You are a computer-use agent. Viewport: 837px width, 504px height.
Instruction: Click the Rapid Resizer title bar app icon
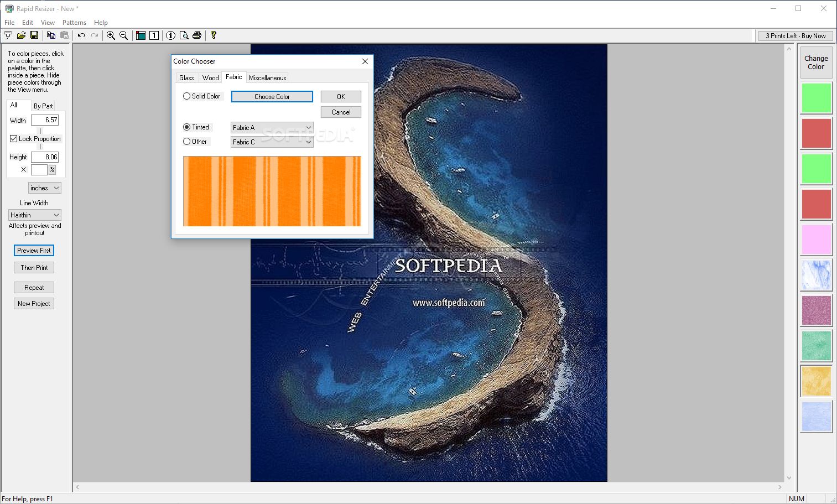9,8
